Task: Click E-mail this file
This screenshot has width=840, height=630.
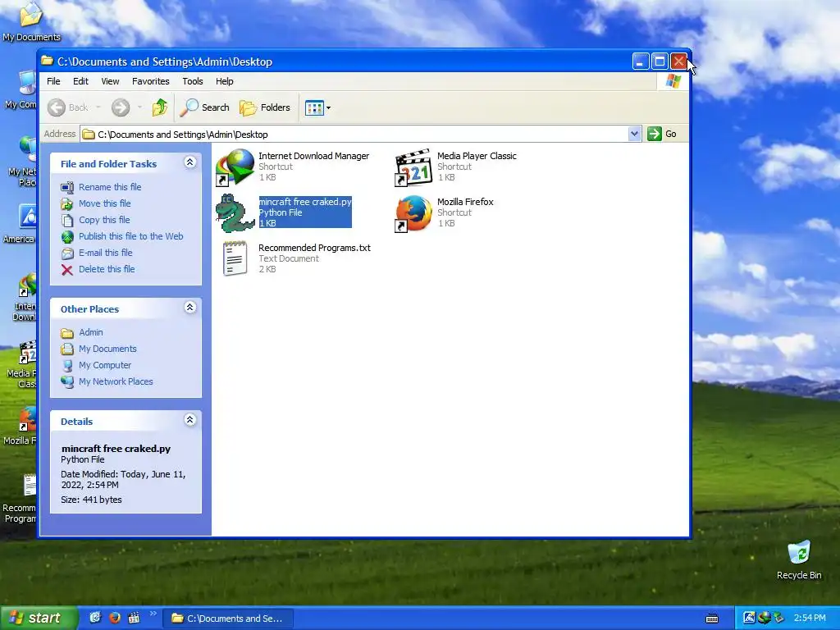Action: pyautogui.click(x=106, y=253)
